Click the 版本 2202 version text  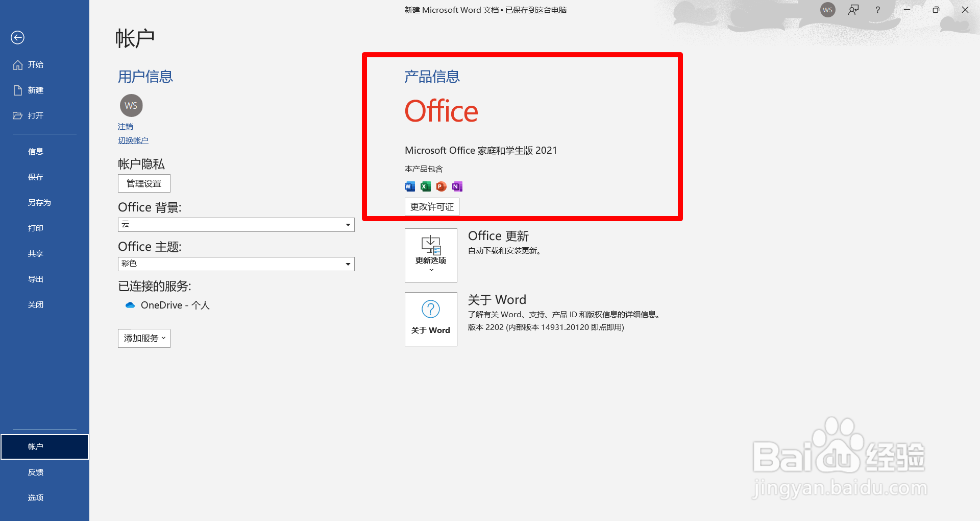(x=546, y=327)
